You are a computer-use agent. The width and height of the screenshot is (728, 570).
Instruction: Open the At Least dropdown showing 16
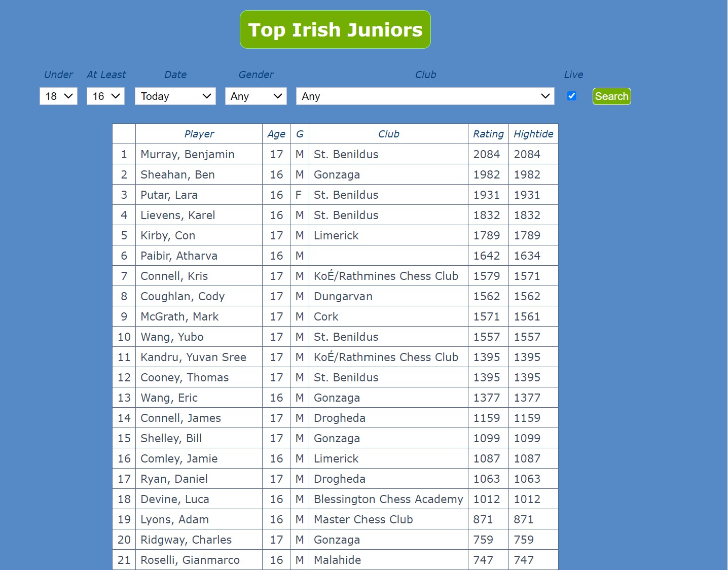coord(105,96)
